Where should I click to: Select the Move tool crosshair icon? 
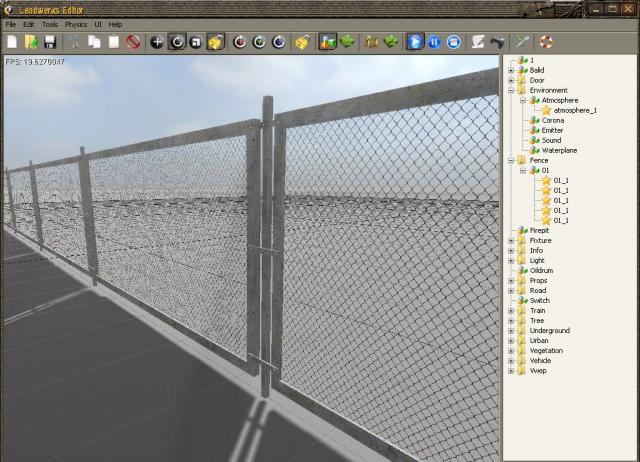(157, 42)
